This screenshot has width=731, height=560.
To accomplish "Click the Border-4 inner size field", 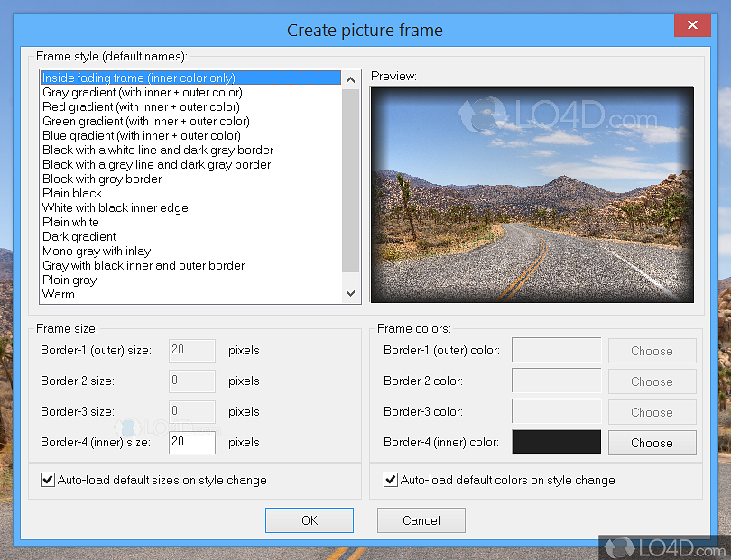I will click(x=191, y=443).
